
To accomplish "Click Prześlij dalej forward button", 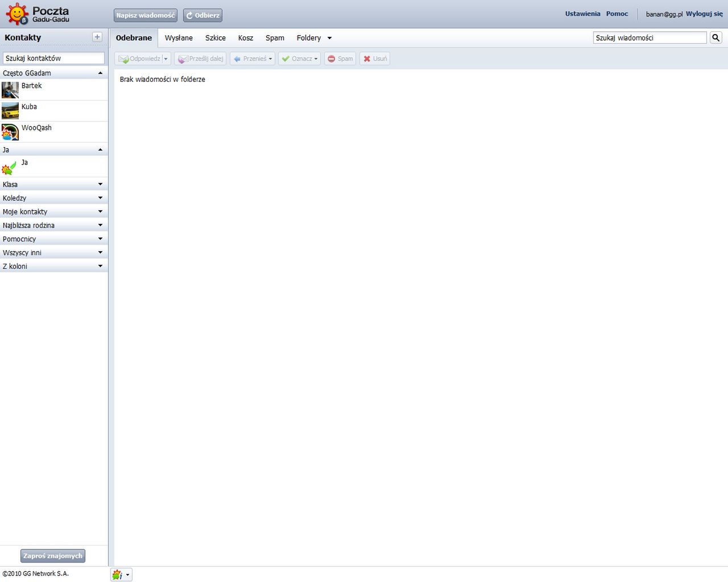I will point(200,59).
